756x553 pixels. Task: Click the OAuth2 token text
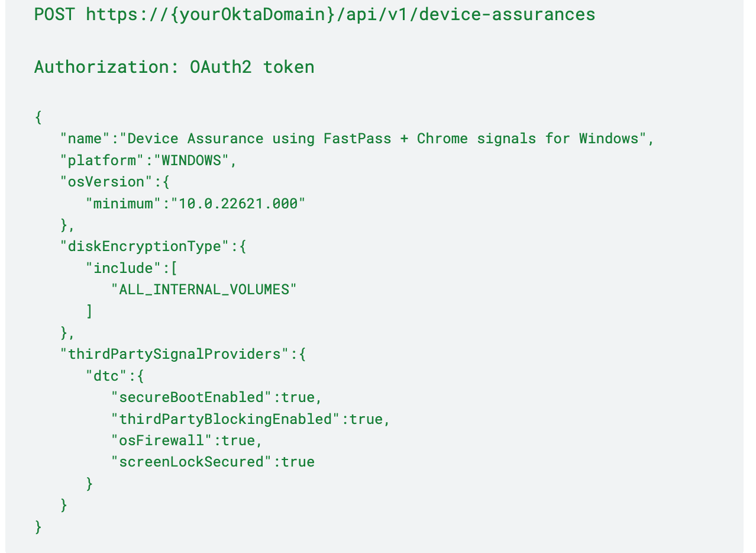tap(252, 66)
